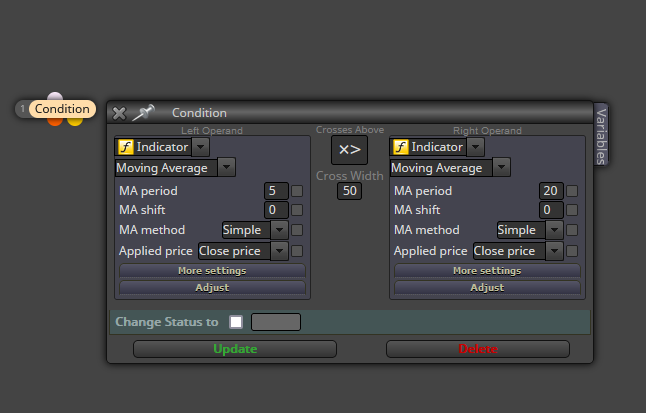Close the Condition panel with the X icon
The height and width of the screenshot is (413, 646).
119,113
